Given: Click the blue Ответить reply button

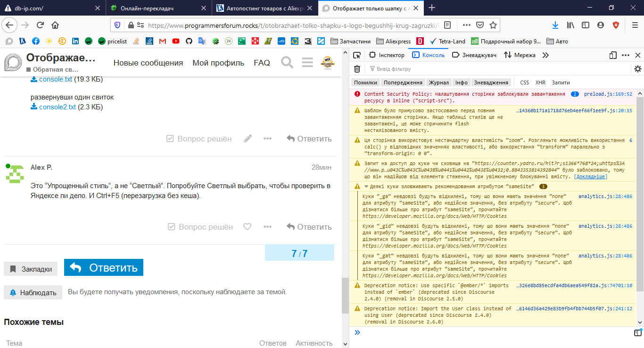Looking at the screenshot, I should (x=104, y=267).
